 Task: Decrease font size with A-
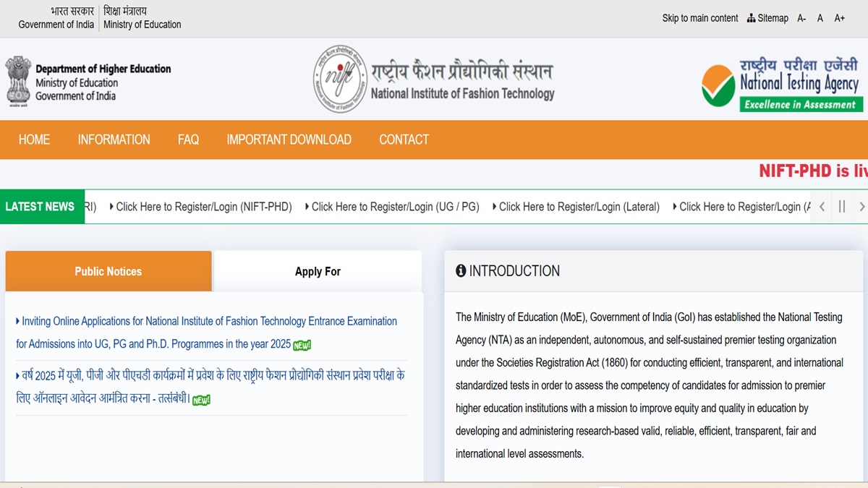tap(801, 18)
